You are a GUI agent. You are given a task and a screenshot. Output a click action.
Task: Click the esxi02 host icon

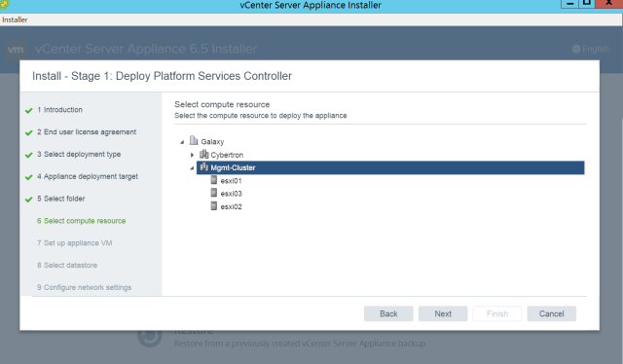214,205
